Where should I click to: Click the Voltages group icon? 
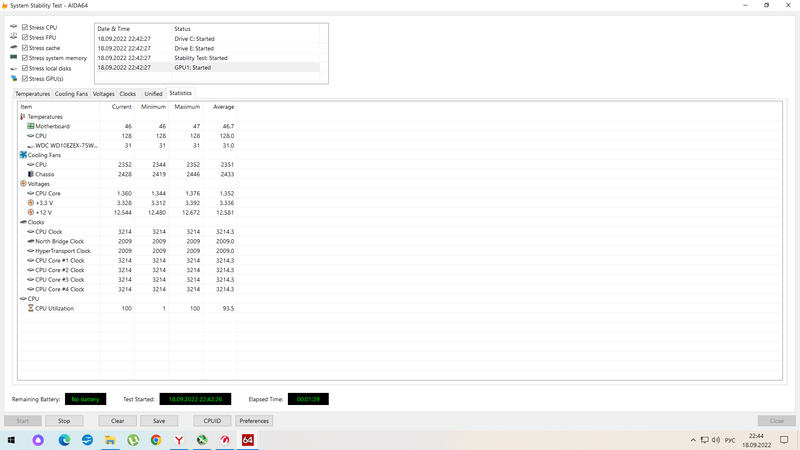(x=23, y=184)
